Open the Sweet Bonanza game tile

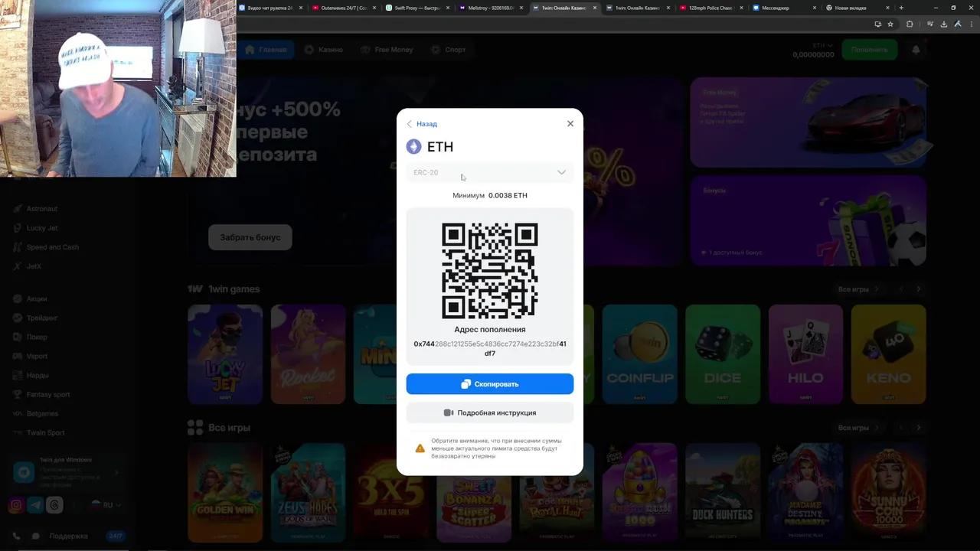tap(474, 493)
